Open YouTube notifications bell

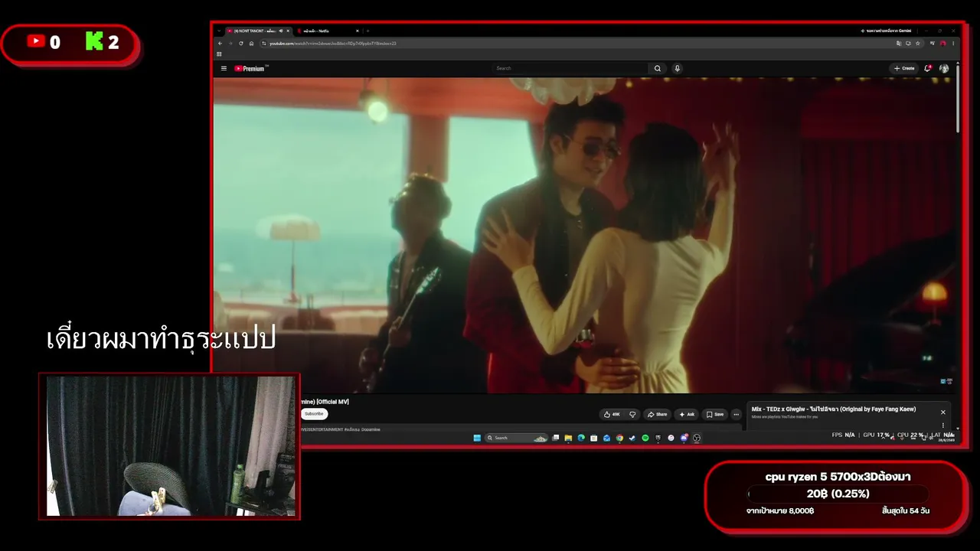pos(928,68)
